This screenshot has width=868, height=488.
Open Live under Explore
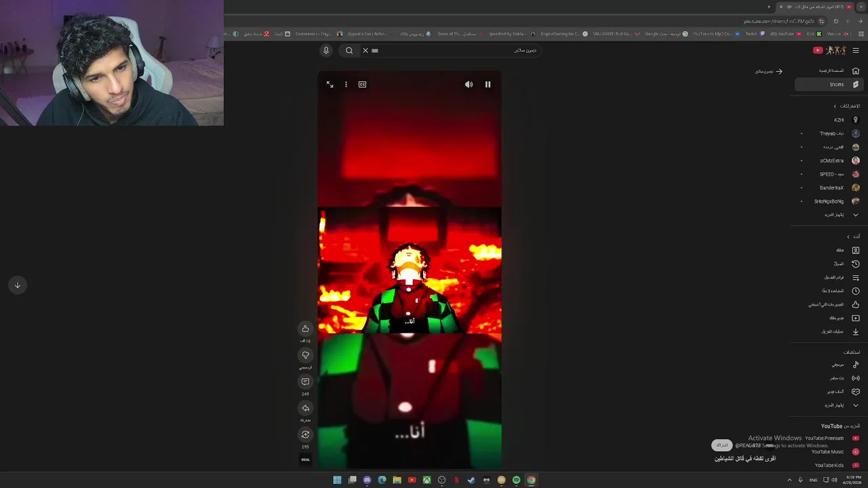pos(831,378)
